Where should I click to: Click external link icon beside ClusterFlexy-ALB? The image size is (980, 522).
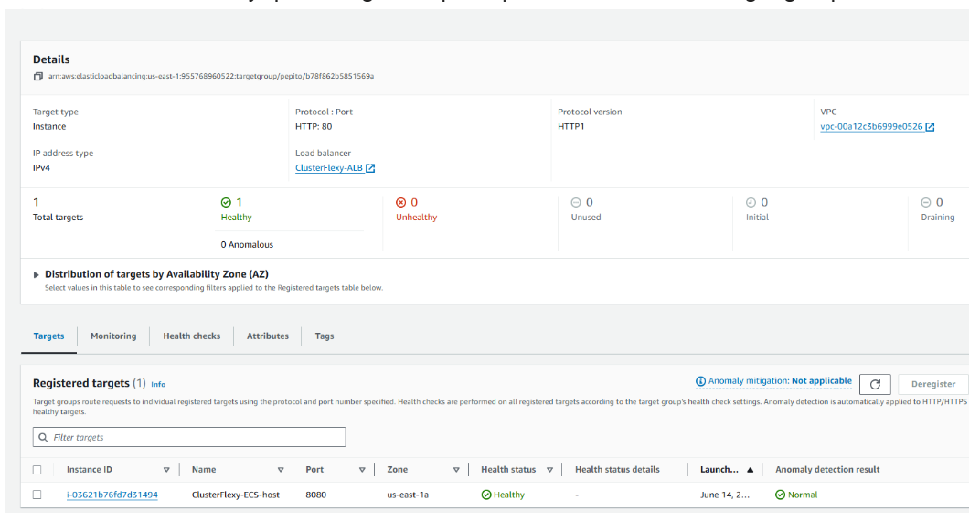[x=370, y=168]
